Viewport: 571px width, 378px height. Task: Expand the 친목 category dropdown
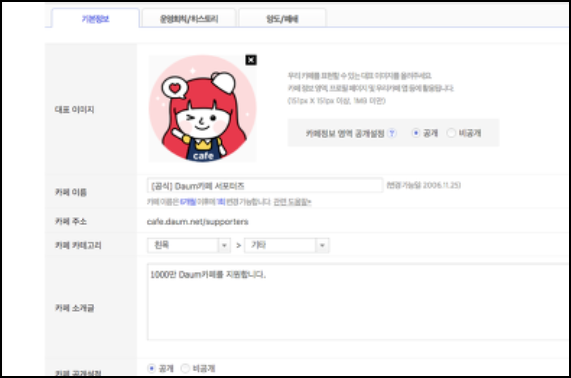189,245
